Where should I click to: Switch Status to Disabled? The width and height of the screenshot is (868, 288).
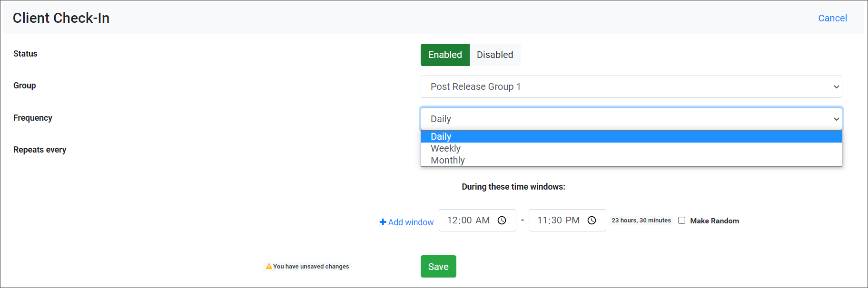(x=495, y=55)
